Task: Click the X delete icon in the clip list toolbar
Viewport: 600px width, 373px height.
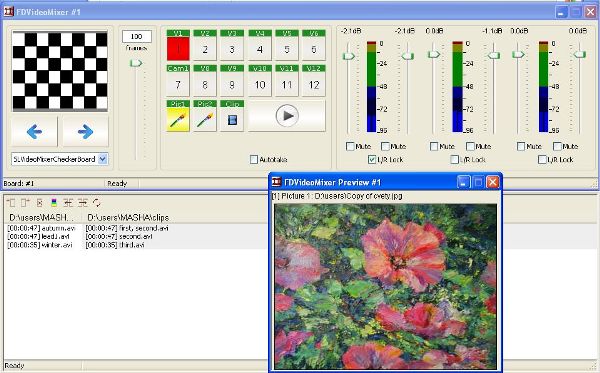Action: 39,203
